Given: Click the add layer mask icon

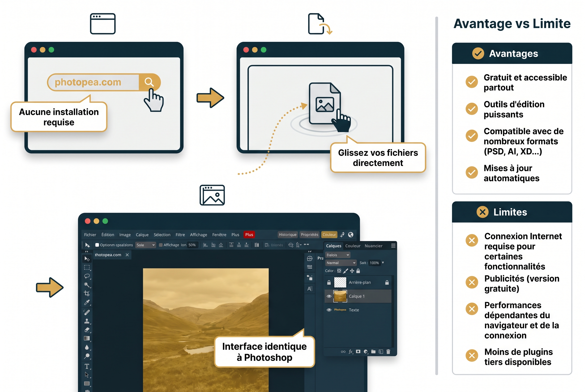Looking at the screenshot, I should click(x=358, y=352).
